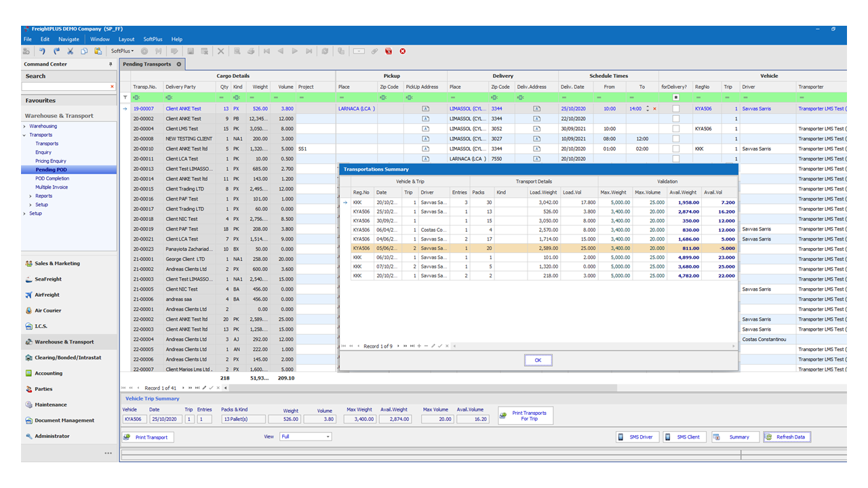
Task: Click the Paste icon in the toolbar
Action: click(x=98, y=51)
